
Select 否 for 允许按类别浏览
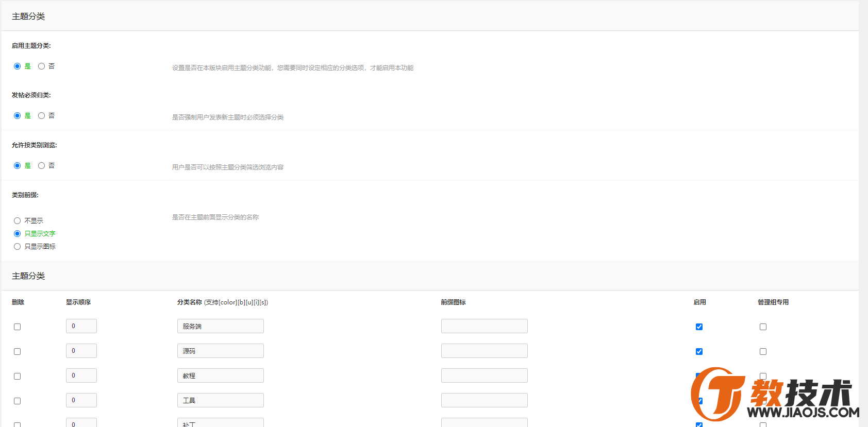41,166
